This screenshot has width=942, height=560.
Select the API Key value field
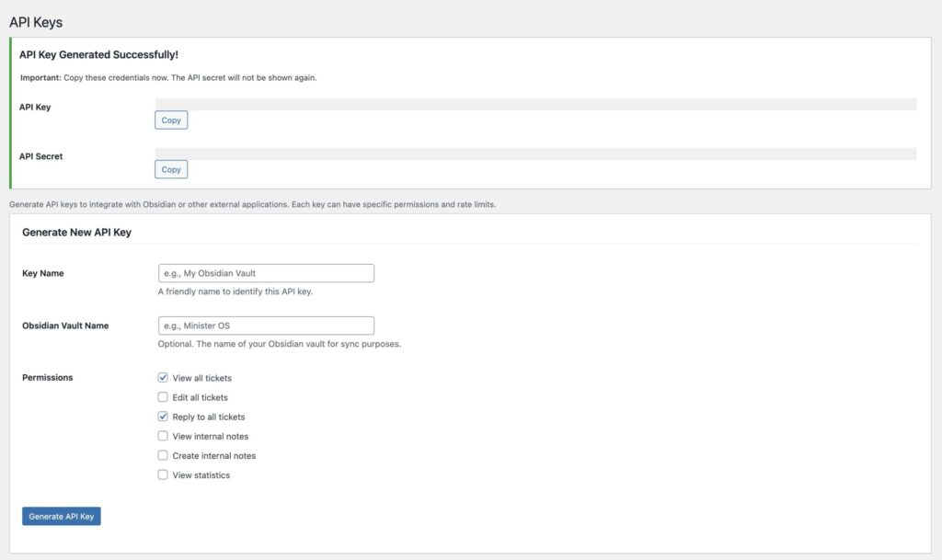[535, 105]
